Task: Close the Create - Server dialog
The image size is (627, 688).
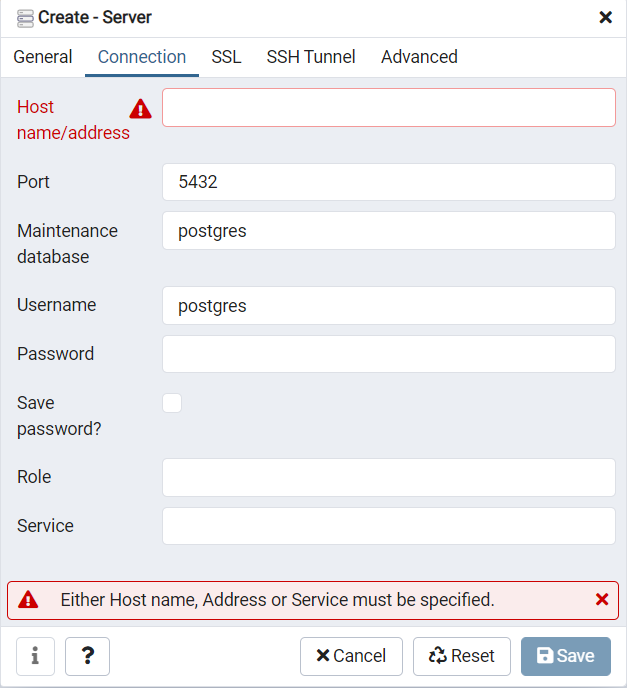Action: coord(606,18)
